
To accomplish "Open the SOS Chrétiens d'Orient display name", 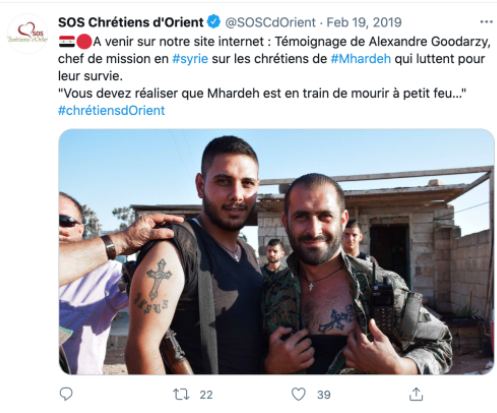I will pyautogui.click(x=131, y=22).
